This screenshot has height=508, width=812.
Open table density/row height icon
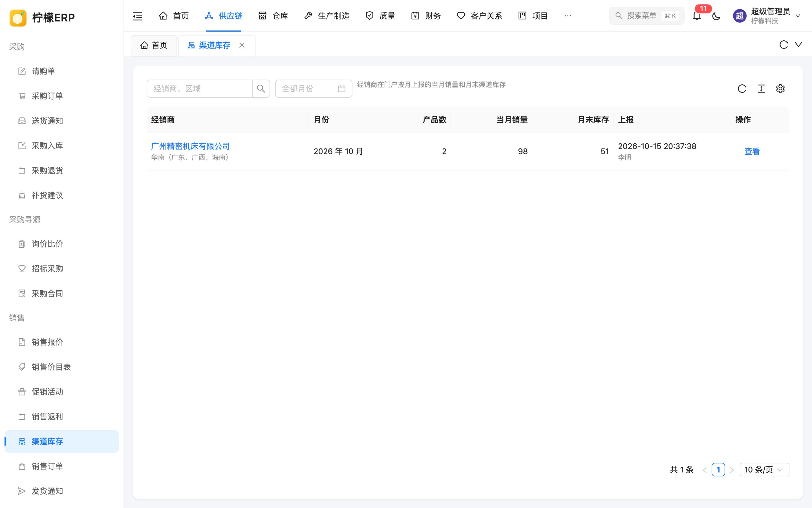click(x=761, y=89)
